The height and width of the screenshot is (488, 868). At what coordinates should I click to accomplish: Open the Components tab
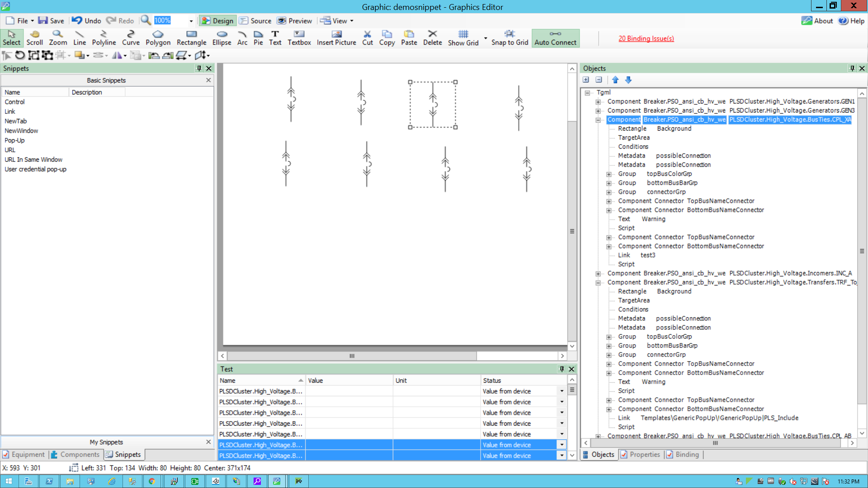click(x=75, y=455)
